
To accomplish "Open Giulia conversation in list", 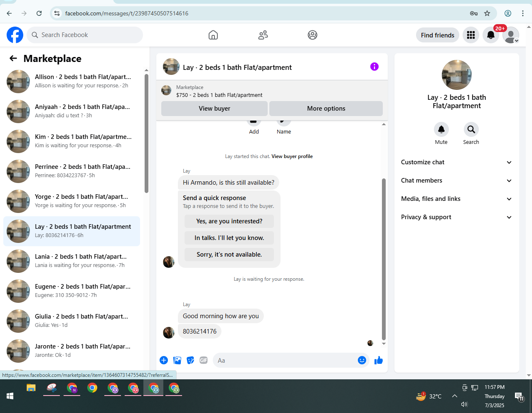I will pos(71,321).
